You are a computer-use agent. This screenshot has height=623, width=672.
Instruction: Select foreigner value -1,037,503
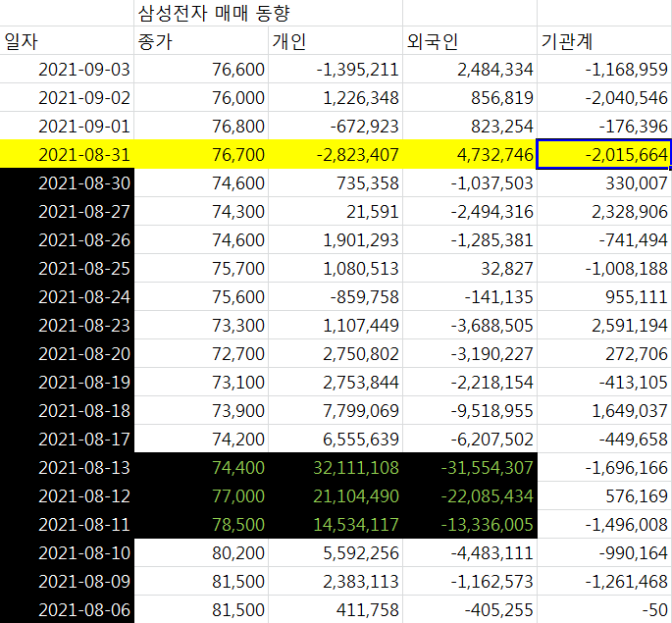pos(470,182)
